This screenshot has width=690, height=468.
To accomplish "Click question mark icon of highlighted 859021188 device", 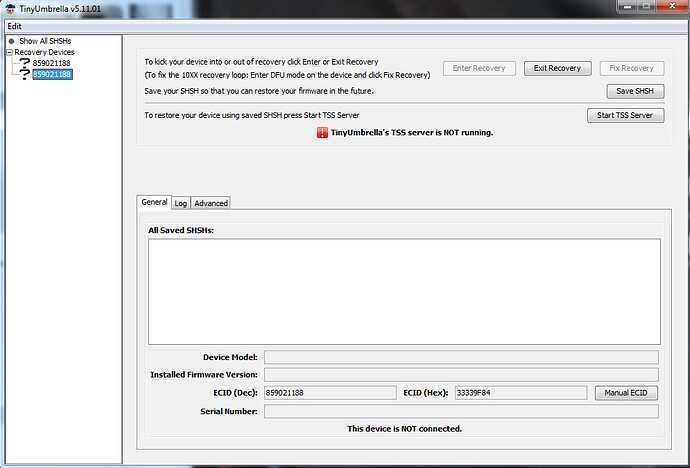I will [25, 74].
